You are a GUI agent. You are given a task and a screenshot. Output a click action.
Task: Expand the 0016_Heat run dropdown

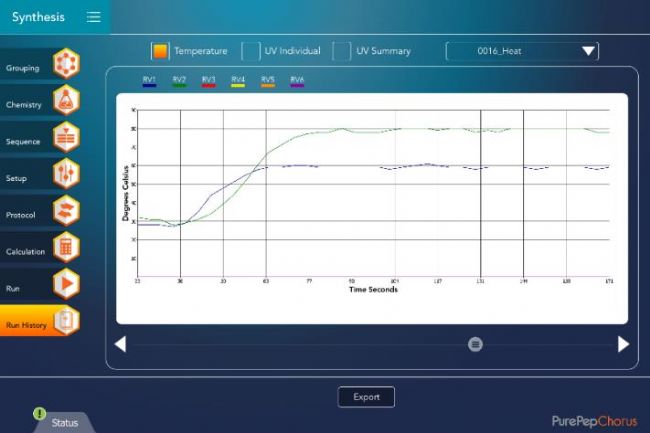click(523, 51)
